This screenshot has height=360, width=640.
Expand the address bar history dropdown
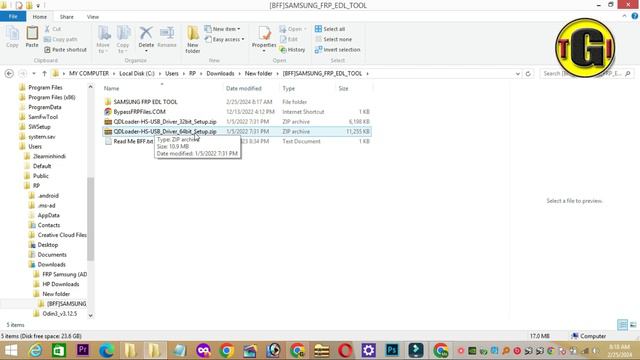click(518, 74)
